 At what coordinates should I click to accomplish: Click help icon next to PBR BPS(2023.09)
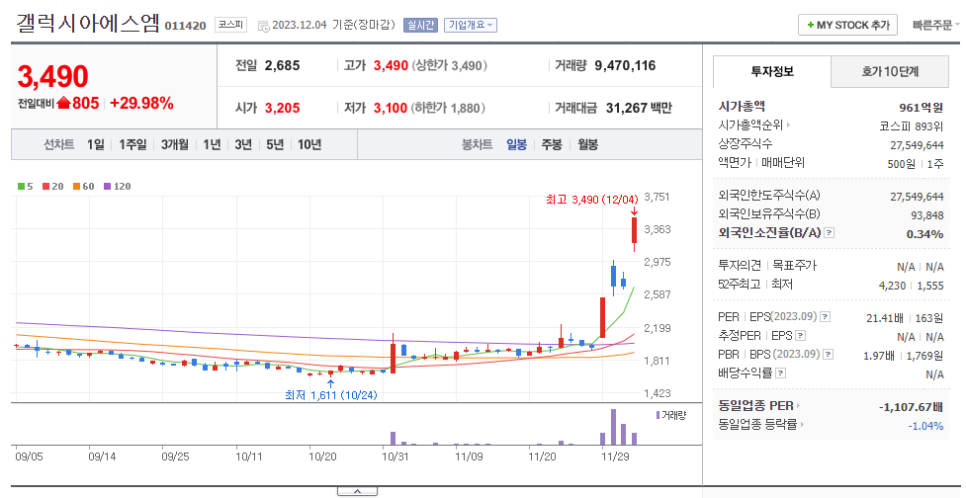pyautogui.click(x=826, y=354)
